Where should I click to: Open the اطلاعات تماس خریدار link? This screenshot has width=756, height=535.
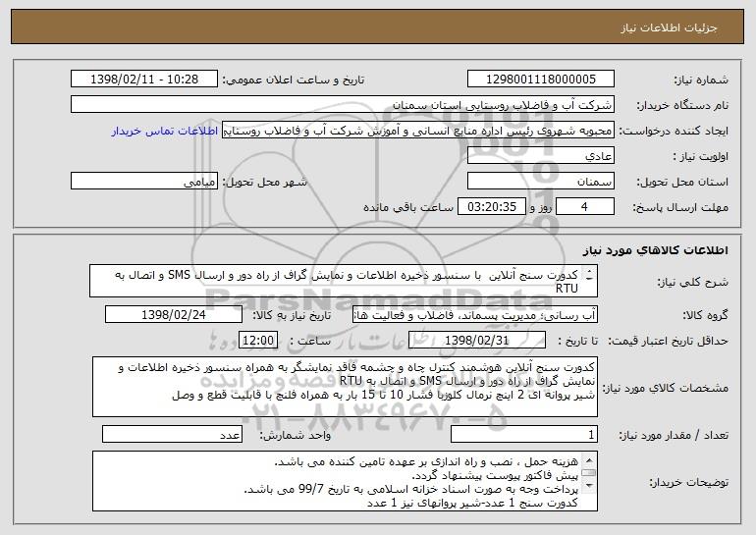[165, 132]
